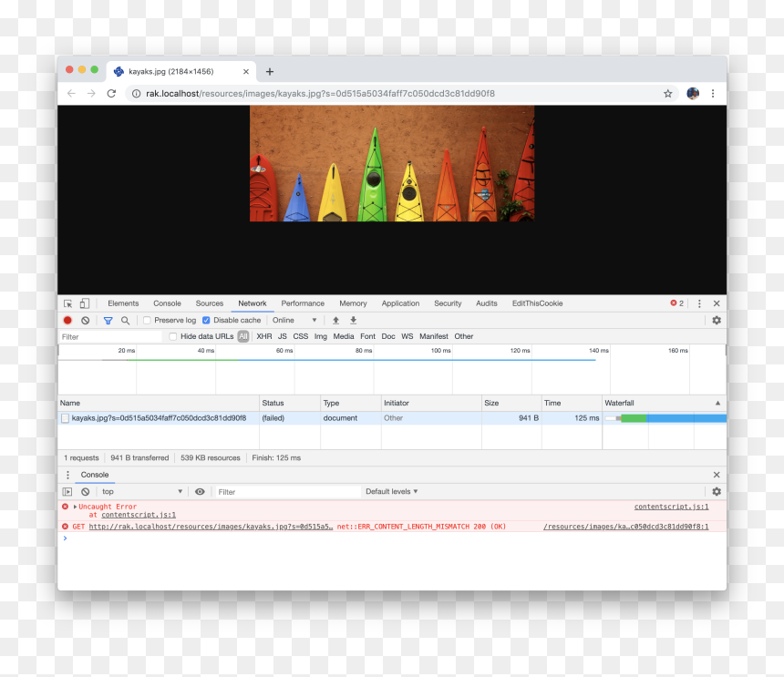784x677 pixels.
Task: Click the browser back arrow
Action: [71, 94]
